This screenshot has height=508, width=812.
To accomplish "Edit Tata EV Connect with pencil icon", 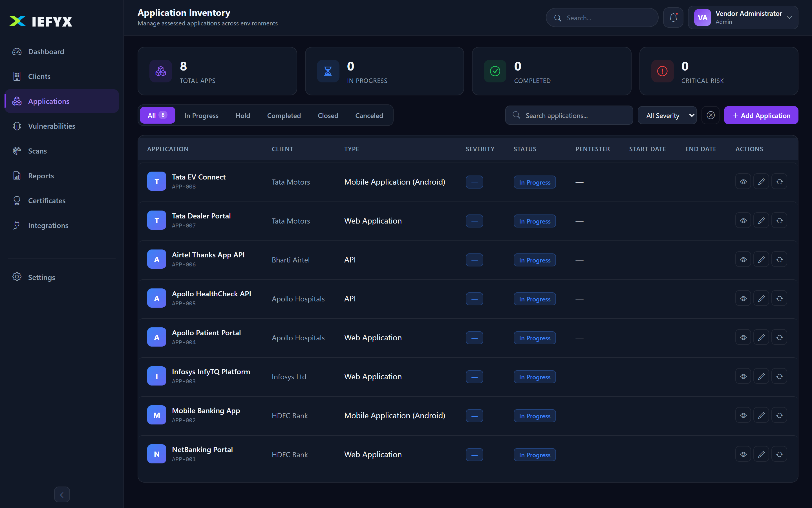I will pyautogui.click(x=761, y=181).
